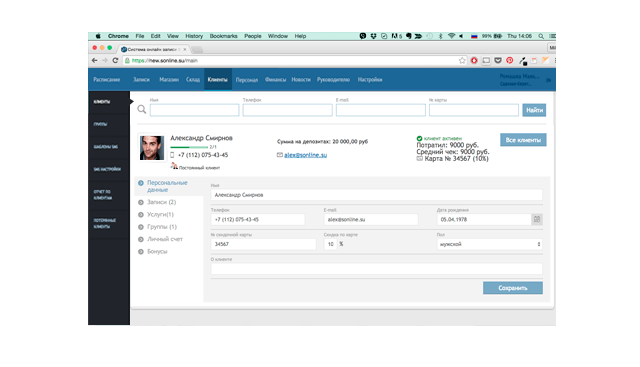Open the History menu in menu bar
640x367 pixels.
point(194,36)
